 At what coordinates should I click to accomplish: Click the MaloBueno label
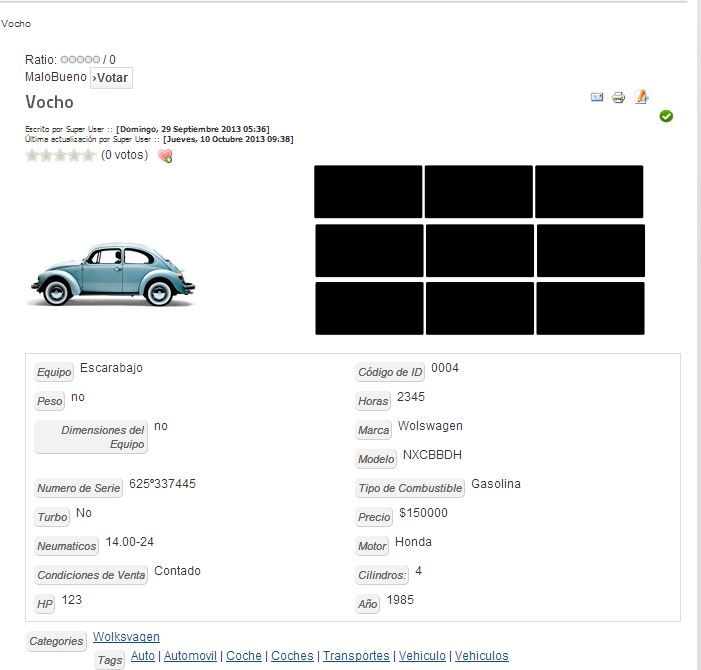55,77
